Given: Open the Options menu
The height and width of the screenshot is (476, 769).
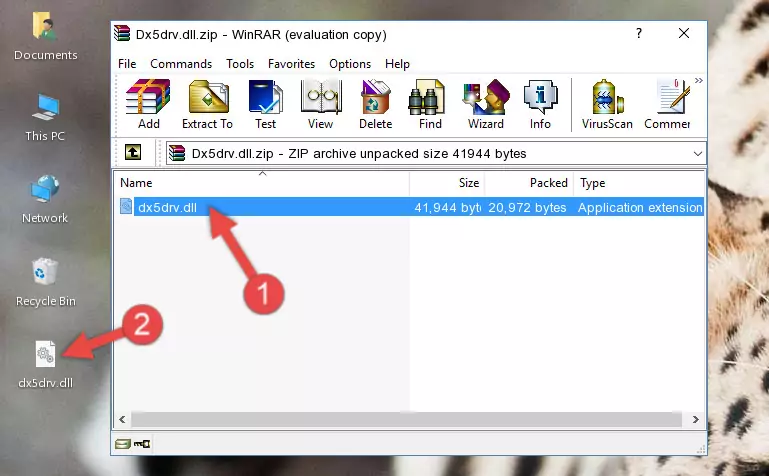Looking at the screenshot, I should (350, 64).
